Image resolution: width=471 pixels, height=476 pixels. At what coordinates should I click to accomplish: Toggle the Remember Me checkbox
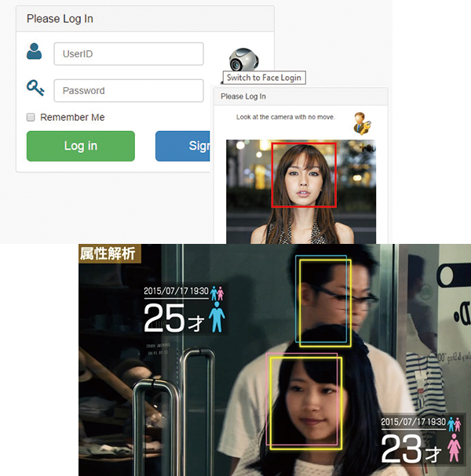coord(31,118)
